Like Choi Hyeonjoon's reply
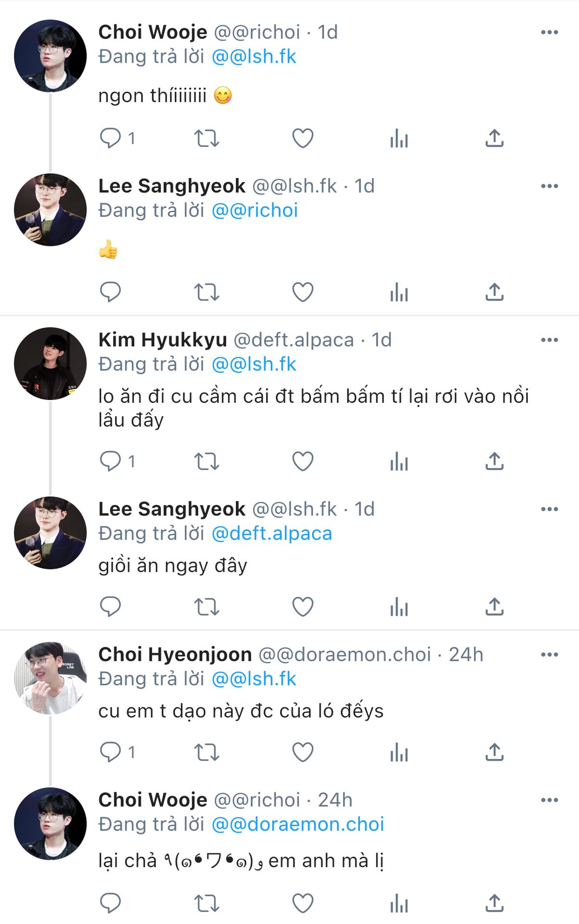This screenshot has height=924, width=579. coord(303,752)
